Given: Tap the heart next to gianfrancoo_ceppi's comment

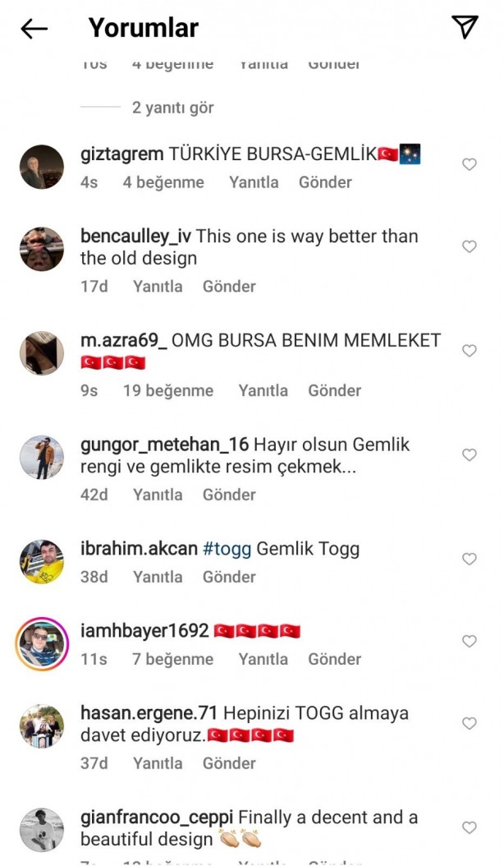Looking at the screenshot, I should pyautogui.click(x=469, y=828).
